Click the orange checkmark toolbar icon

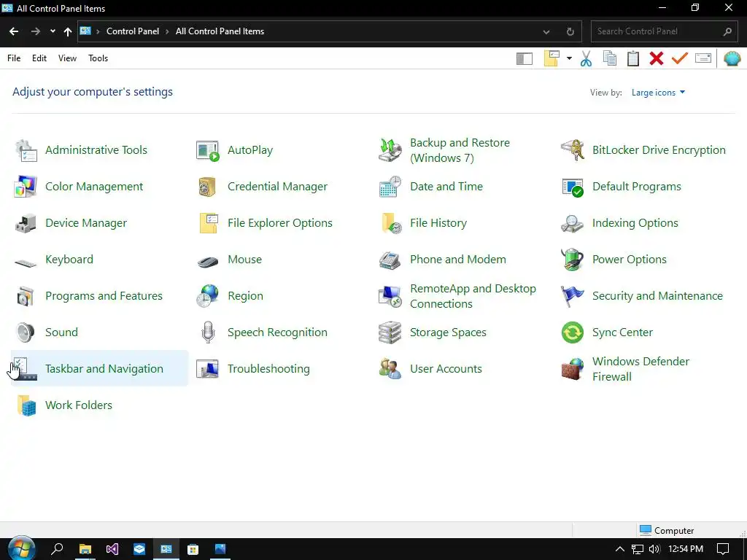pos(680,58)
